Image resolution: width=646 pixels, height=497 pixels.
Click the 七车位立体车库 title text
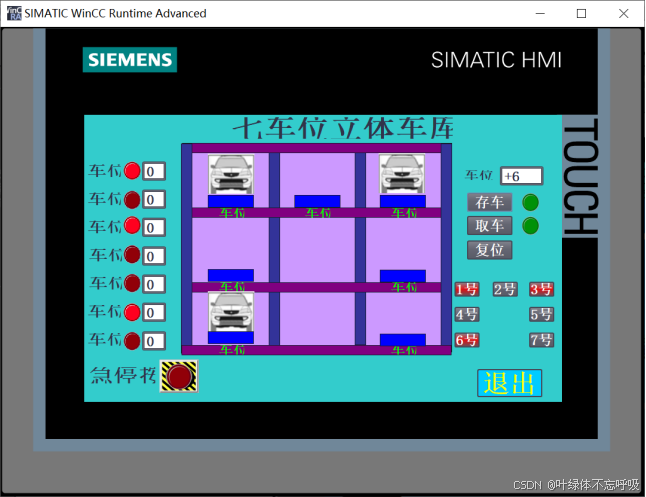[343, 128]
